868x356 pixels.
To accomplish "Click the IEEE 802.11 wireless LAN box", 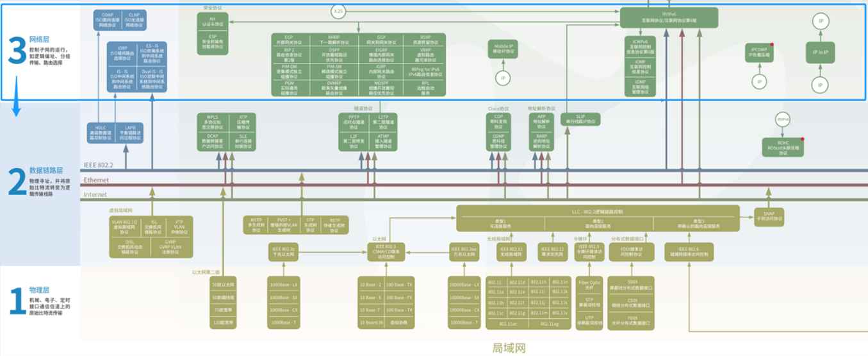I will 511,252.
